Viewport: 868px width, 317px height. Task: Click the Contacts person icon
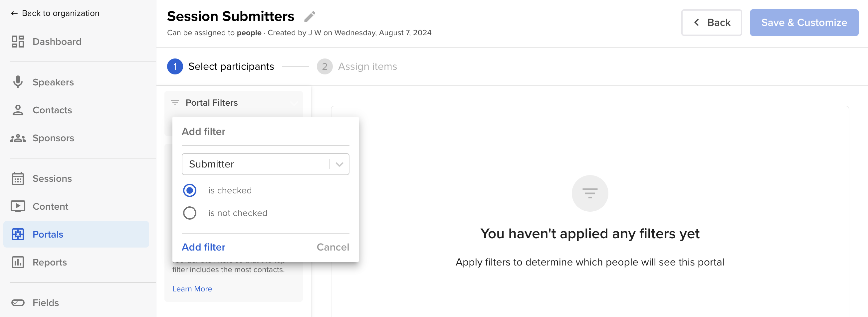coord(18,110)
